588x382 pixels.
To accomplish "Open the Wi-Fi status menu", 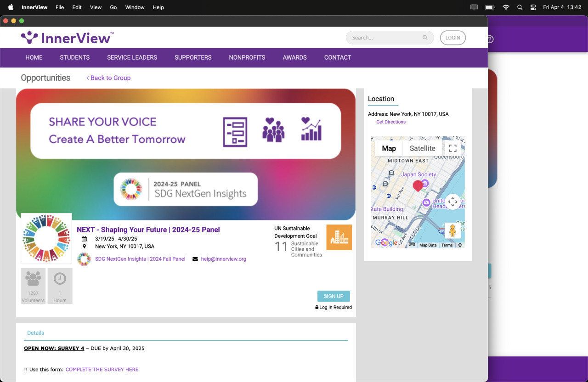I will 506,7.
